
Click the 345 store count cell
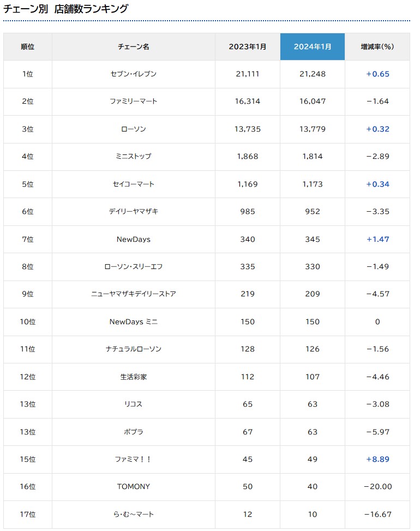click(313, 239)
